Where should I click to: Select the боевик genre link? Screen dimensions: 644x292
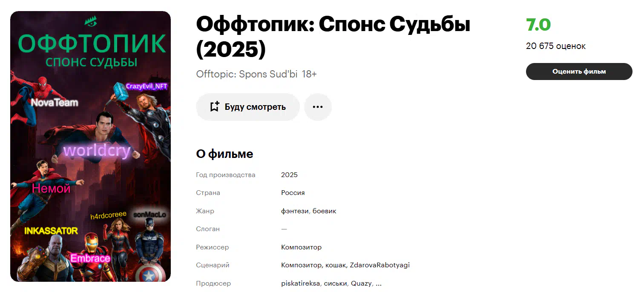325,211
